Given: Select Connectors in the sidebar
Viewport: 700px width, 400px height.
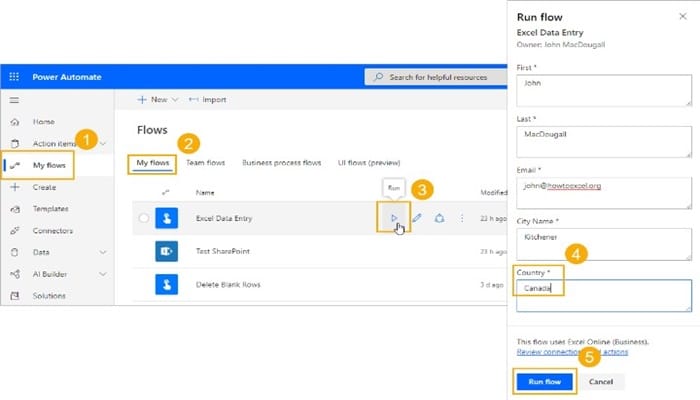Looking at the screenshot, I should 53,231.
